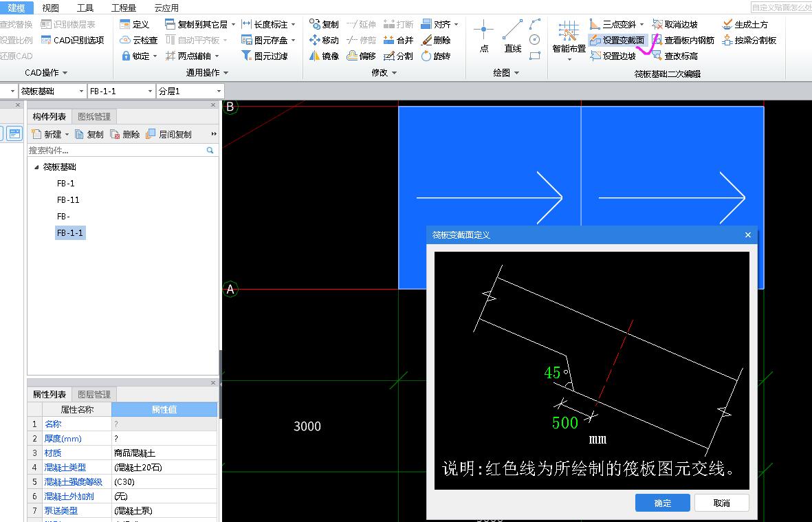Select 三点变斜 tool
This screenshot has width=812, height=522.
tap(613, 24)
